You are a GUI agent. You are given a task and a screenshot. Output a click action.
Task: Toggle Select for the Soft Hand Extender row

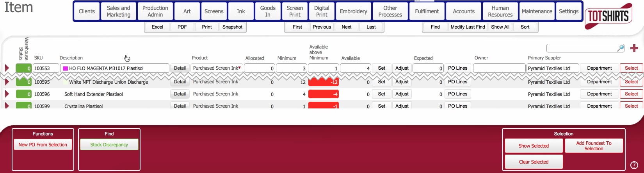point(631,94)
